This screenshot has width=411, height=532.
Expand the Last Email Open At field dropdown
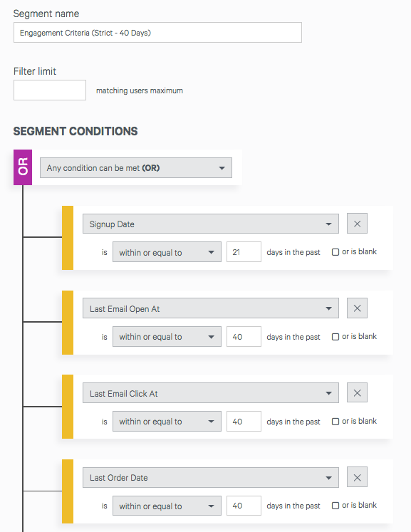(211, 308)
